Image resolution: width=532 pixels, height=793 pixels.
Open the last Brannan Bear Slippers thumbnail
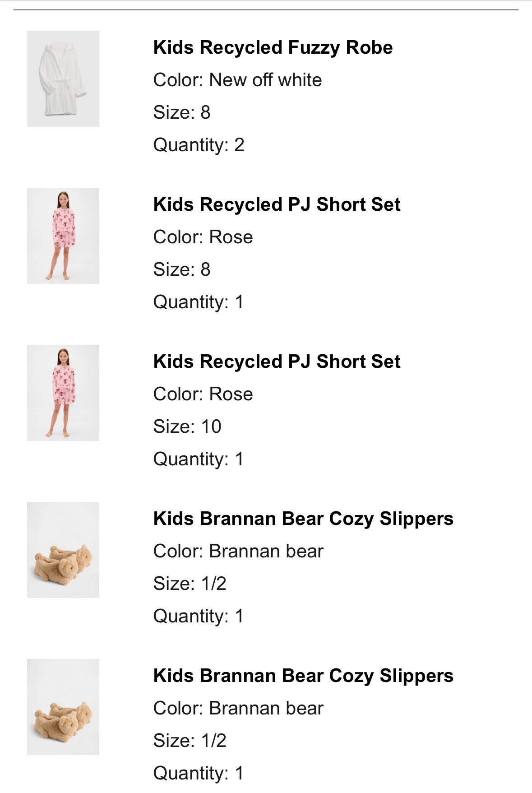(63, 707)
